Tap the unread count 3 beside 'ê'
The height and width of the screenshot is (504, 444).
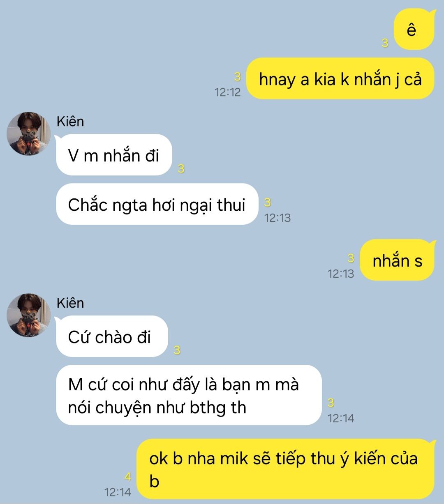(385, 43)
